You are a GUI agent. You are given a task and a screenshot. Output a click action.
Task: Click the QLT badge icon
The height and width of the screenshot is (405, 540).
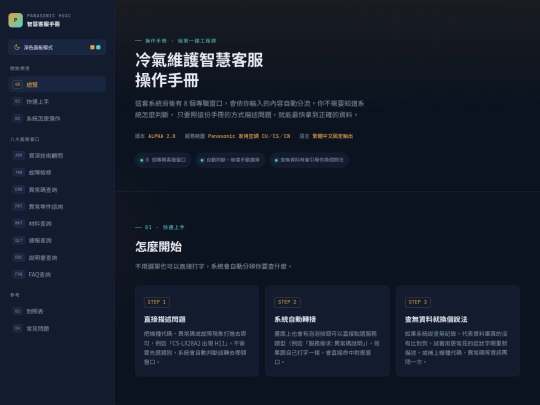coord(19,240)
